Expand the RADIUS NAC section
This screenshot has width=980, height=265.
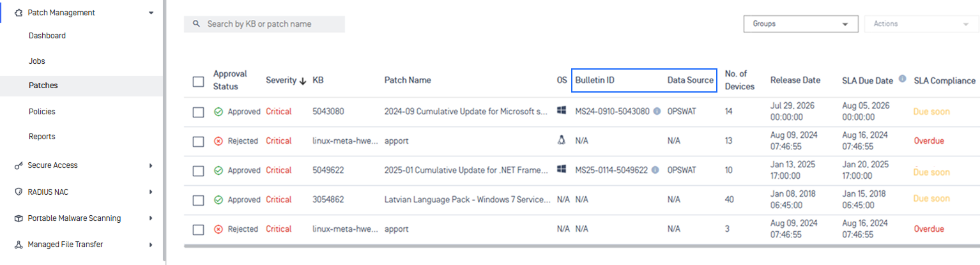(151, 192)
